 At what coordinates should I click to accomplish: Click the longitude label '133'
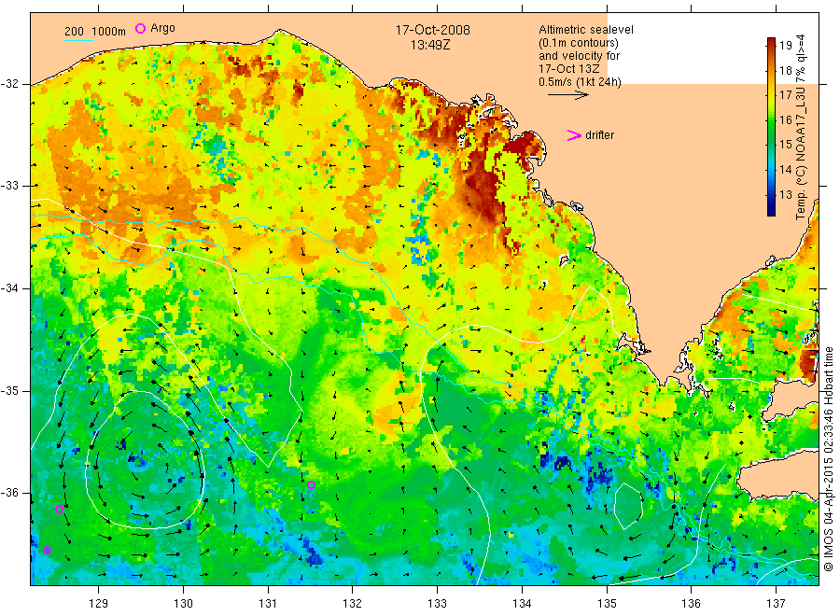[x=437, y=604]
